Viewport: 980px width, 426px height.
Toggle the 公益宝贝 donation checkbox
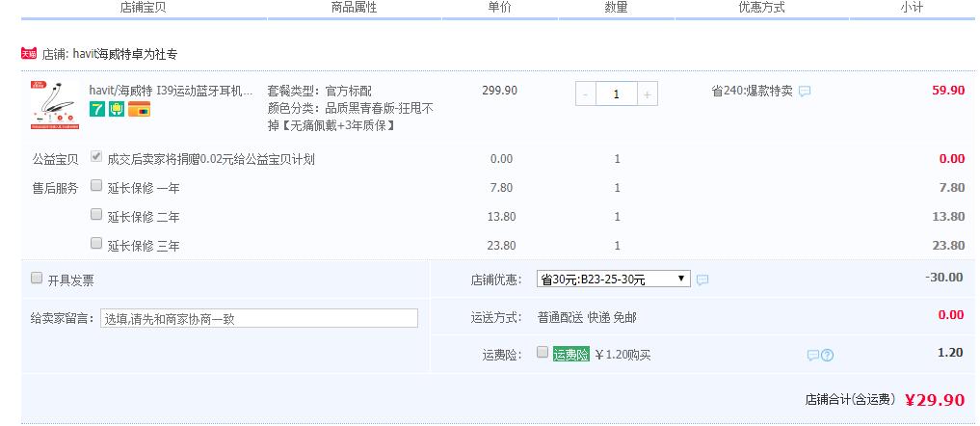[96, 156]
